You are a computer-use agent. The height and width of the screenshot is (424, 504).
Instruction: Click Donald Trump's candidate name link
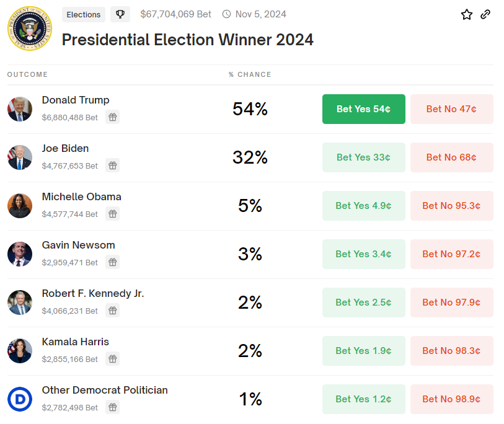coord(76,100)
